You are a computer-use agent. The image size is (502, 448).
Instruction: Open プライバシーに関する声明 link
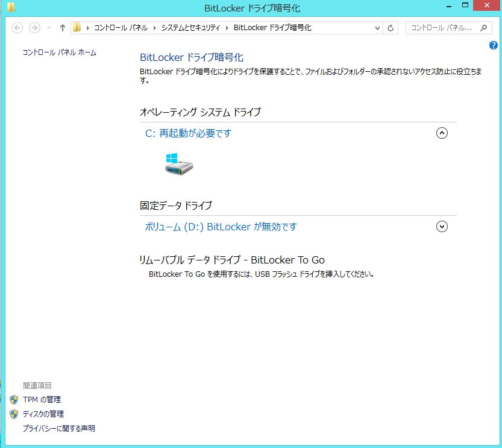pyautogui.click(x=59, y=428)
